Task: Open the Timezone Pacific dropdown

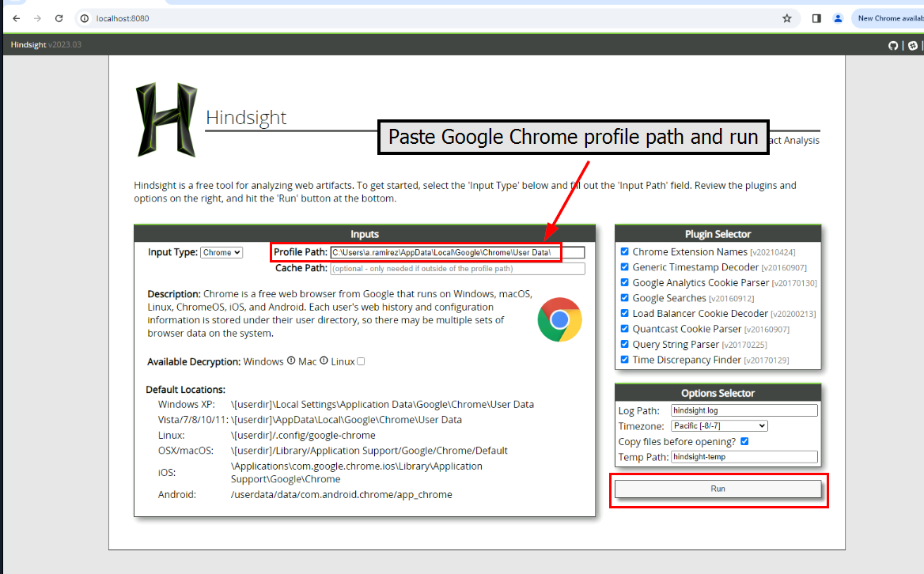Action: 720,425
